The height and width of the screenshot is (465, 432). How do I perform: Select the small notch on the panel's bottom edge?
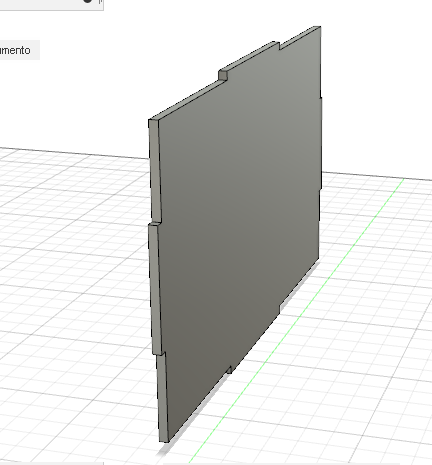[229, 370]
